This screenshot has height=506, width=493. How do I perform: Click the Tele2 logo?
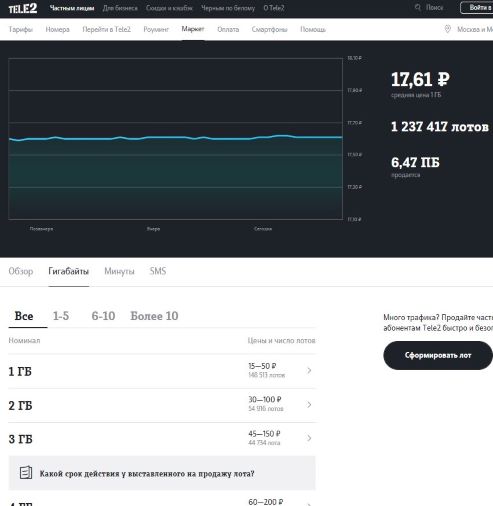tap(23, 8)
